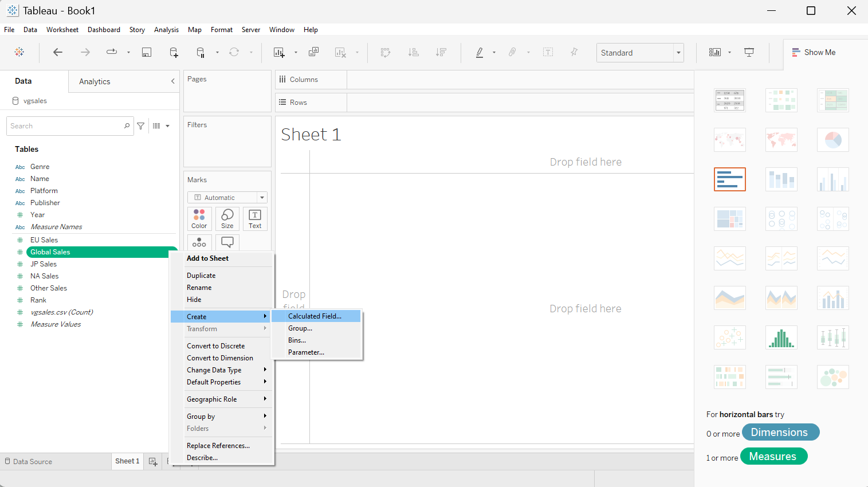Click the Detail marks card
This screenshot has height=487, width=868.
(x=199, y=242)
